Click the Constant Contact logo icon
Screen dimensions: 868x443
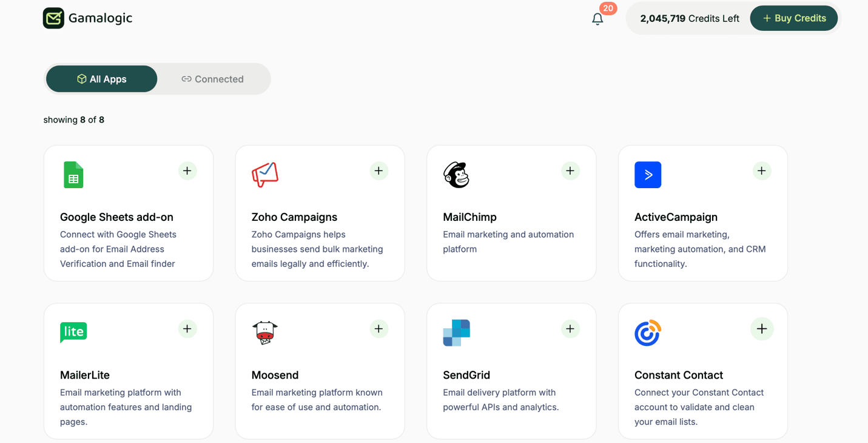coord(647,333)
